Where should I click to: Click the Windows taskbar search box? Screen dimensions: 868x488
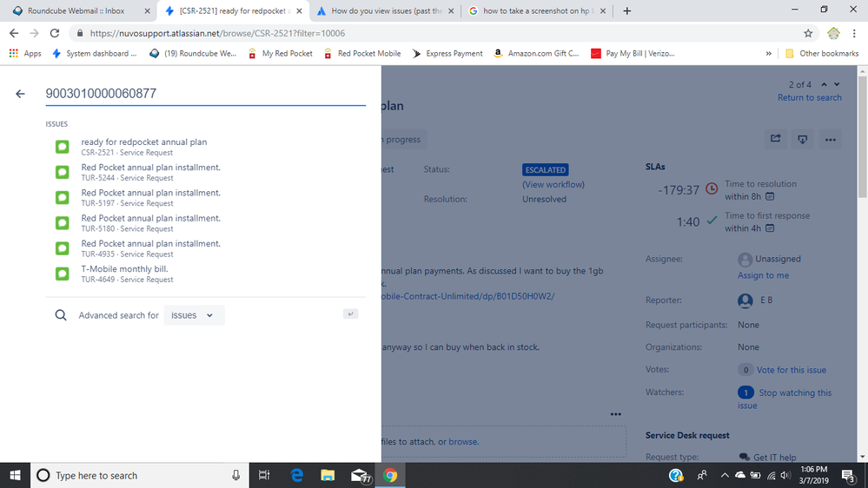tap(140, 475)
